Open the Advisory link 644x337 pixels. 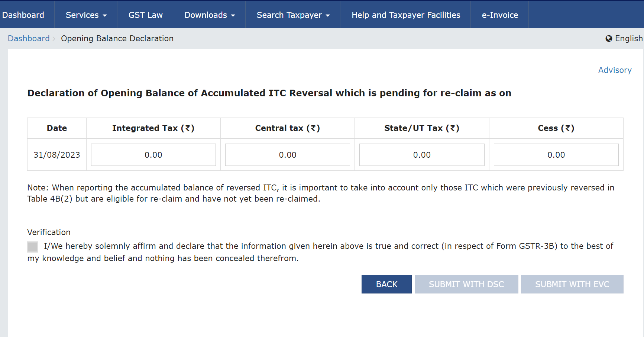614,70
